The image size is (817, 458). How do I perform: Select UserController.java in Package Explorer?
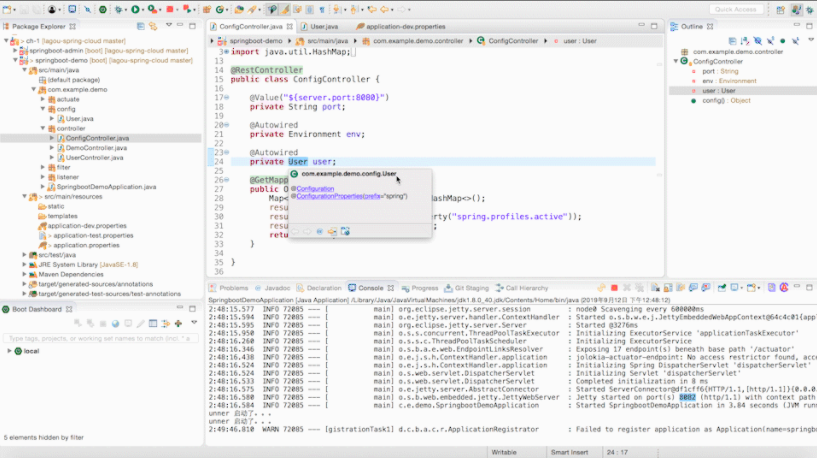point(94,157)
